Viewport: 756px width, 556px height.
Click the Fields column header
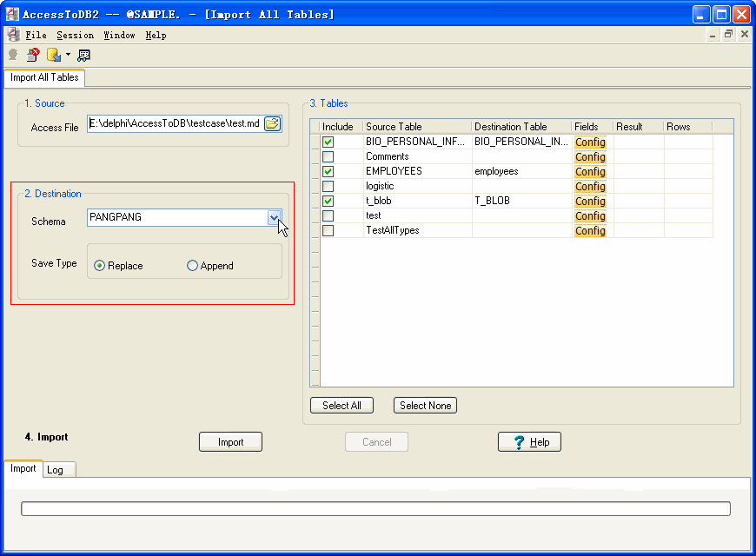(x=593, y=127)
